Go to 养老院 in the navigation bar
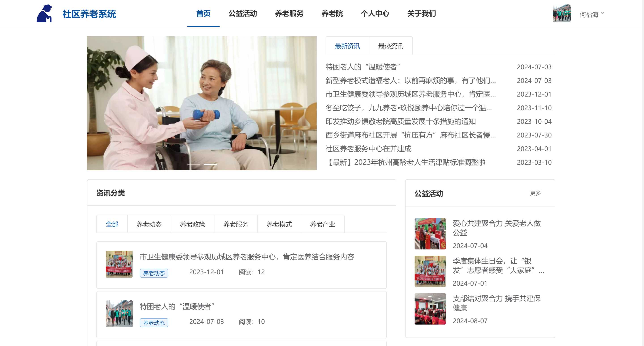 (332, 13)
